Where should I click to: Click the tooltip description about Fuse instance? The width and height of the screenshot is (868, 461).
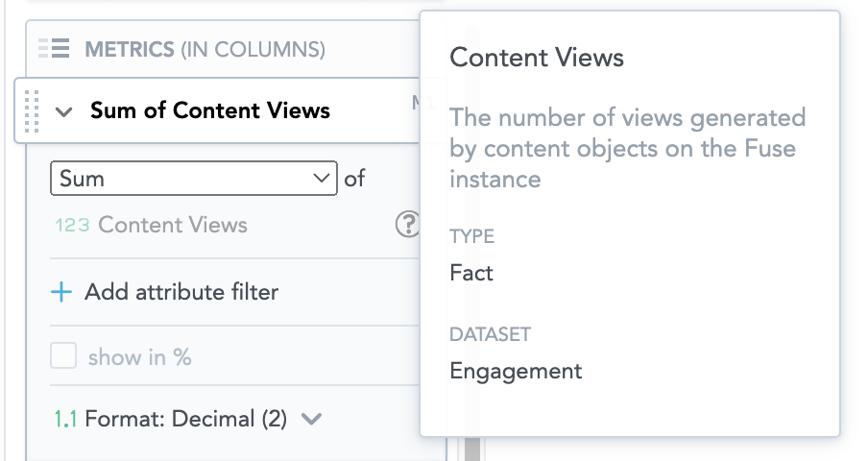(x=627, y=148)
